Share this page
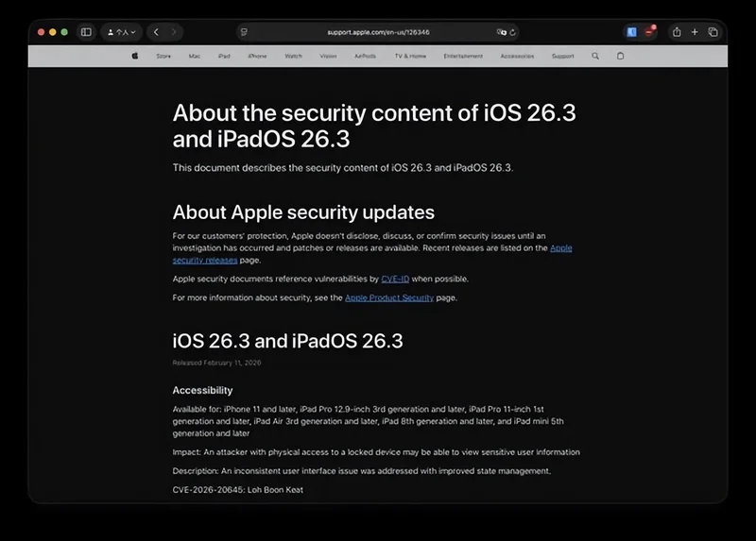Viewport: 756px width, 541px height. point(677,32)
